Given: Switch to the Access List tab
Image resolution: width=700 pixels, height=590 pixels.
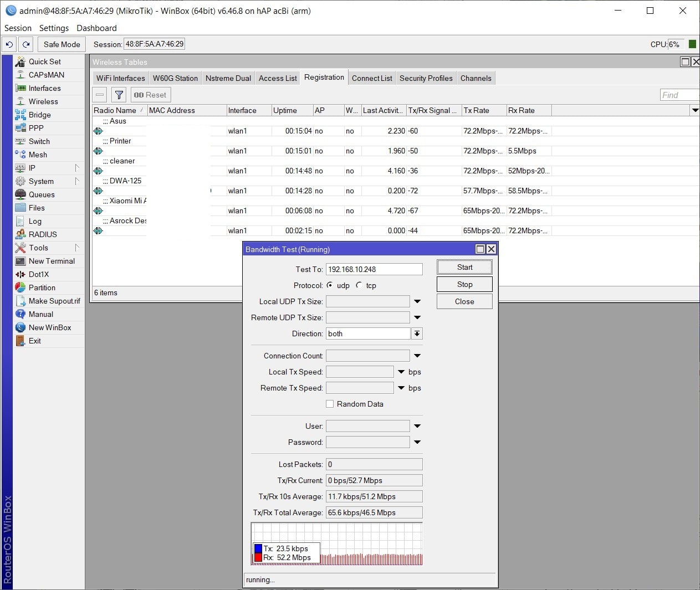Looking at the screenshot, I should pyautogui.click(x=278, y=78).
